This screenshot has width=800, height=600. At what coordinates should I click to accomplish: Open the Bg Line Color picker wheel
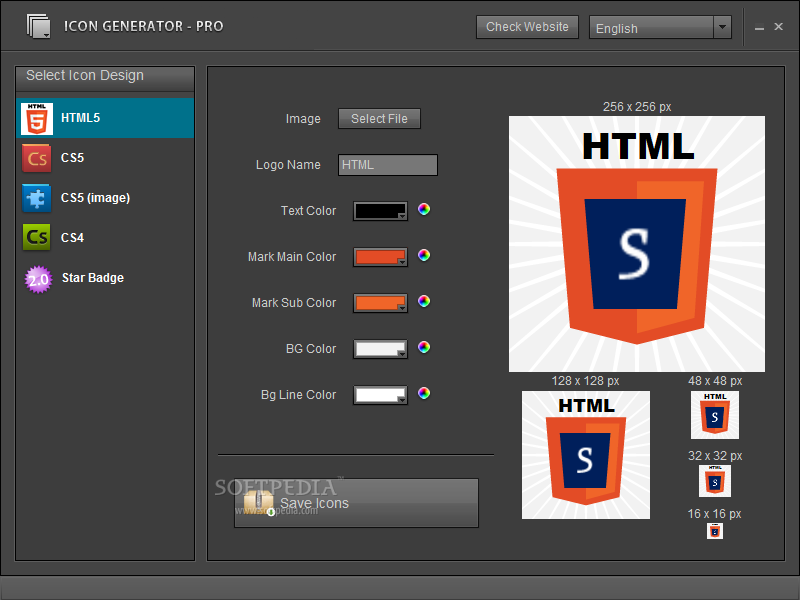click(x=423, y=393)
